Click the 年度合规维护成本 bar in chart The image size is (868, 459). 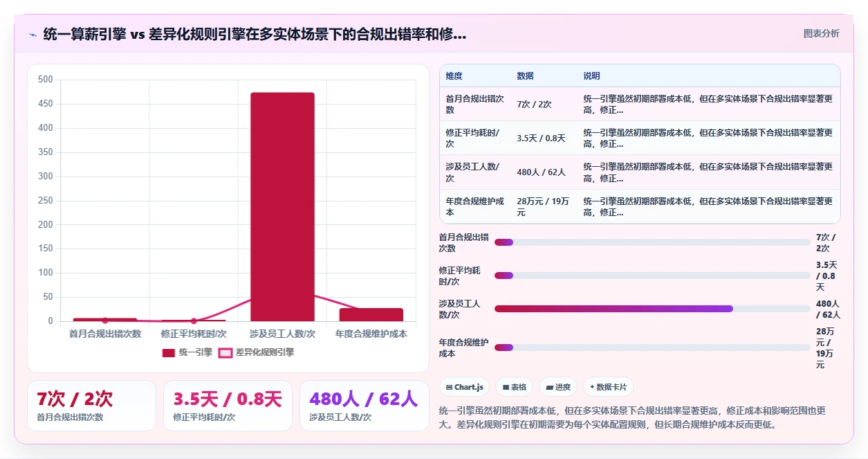[371, 315]
